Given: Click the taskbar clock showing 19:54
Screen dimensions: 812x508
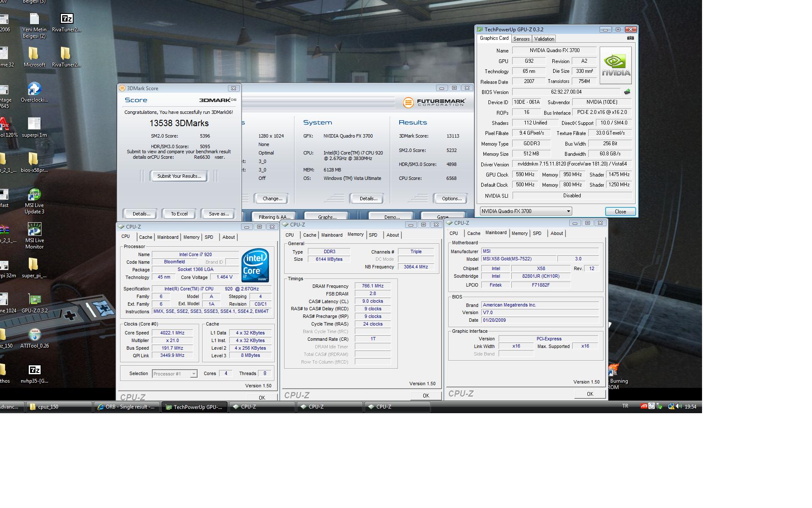Looking at the screenshot, I should (690, 406).
